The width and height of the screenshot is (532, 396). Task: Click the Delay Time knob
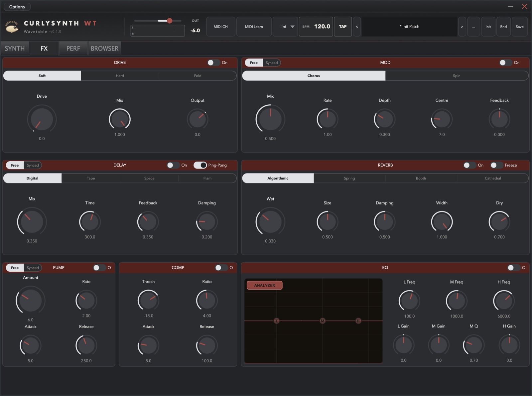(x=90, y=222)
